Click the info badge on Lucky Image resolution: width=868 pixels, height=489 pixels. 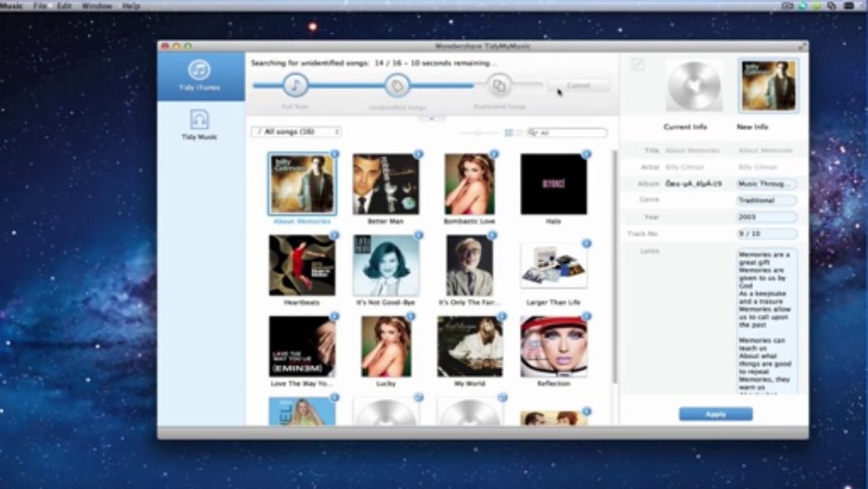coord(410,316)
